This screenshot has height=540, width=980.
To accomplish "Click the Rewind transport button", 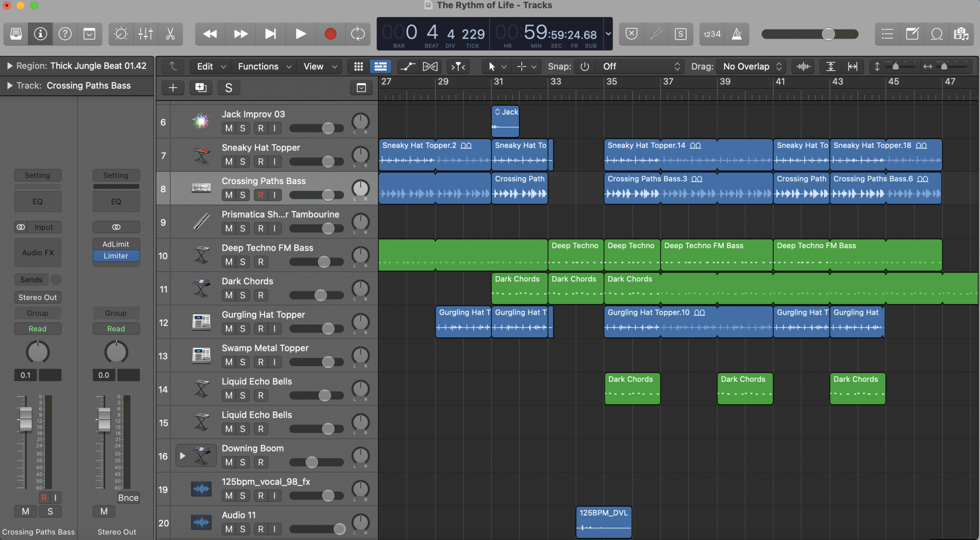I will click(x=210, y=34).
